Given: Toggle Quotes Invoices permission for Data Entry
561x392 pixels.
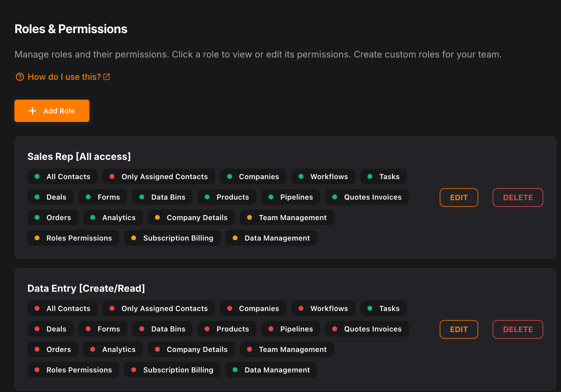Looking at the screenshot, I should [x=367, y=329].
